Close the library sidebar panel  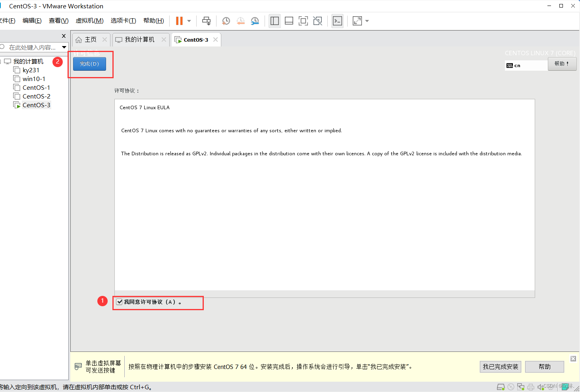[x=64, y=36]
